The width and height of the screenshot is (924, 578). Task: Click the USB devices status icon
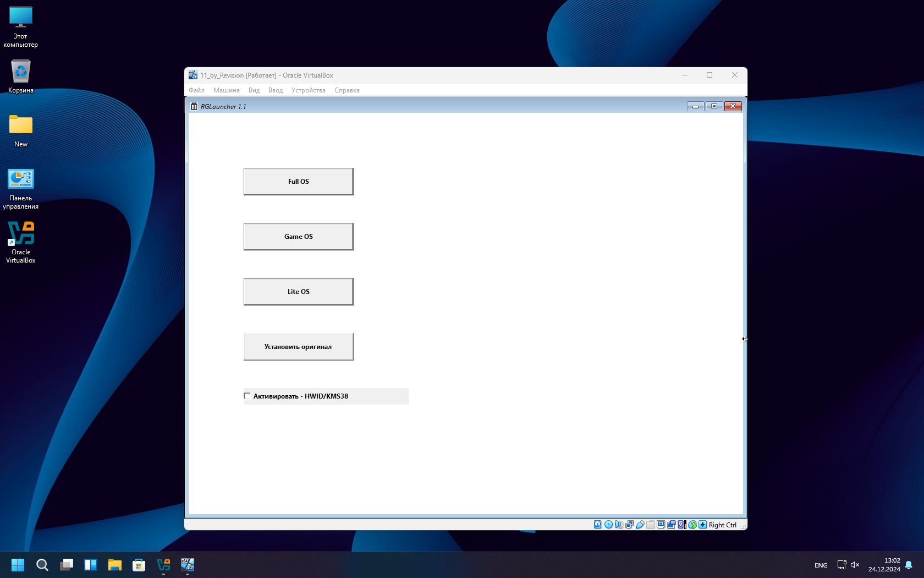(x=640, y=525)
